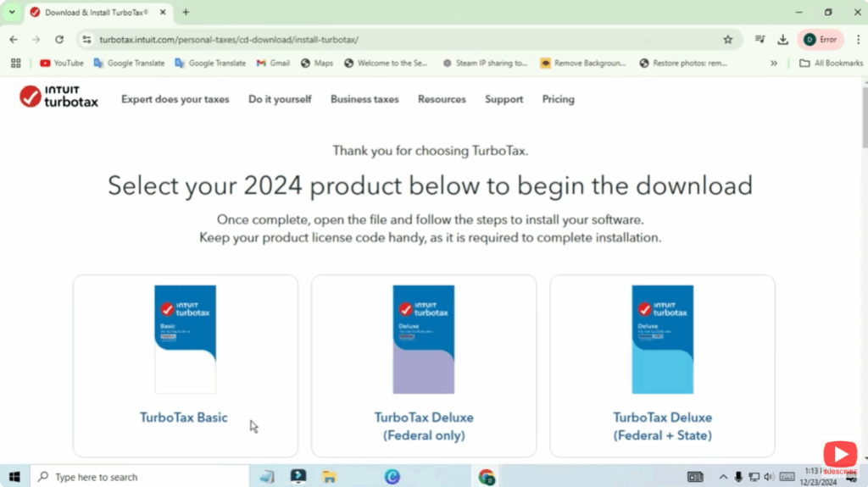Screen dimensions: 868x487
Task: View site information icon in address bar
Action: tap(86, 39)
